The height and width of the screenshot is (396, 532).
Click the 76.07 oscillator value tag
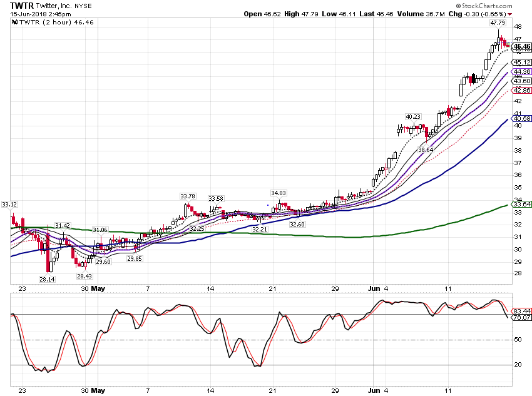click(521, 317)
